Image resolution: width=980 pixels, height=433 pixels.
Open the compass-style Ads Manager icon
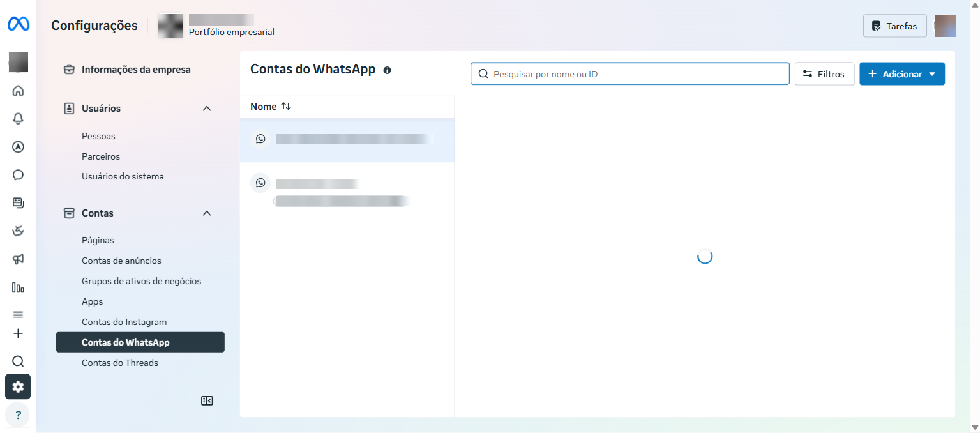[x=18, y=147]
